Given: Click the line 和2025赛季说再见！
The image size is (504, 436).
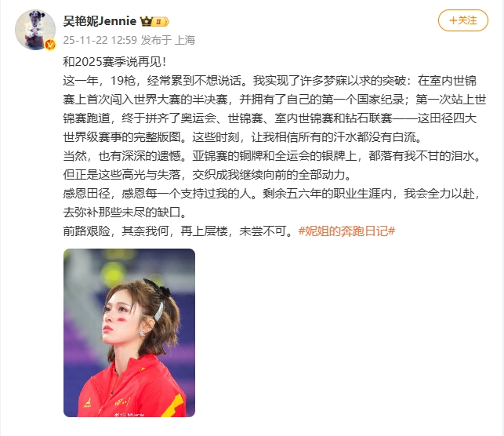Looking at the screenshot, I should [114, 61].
